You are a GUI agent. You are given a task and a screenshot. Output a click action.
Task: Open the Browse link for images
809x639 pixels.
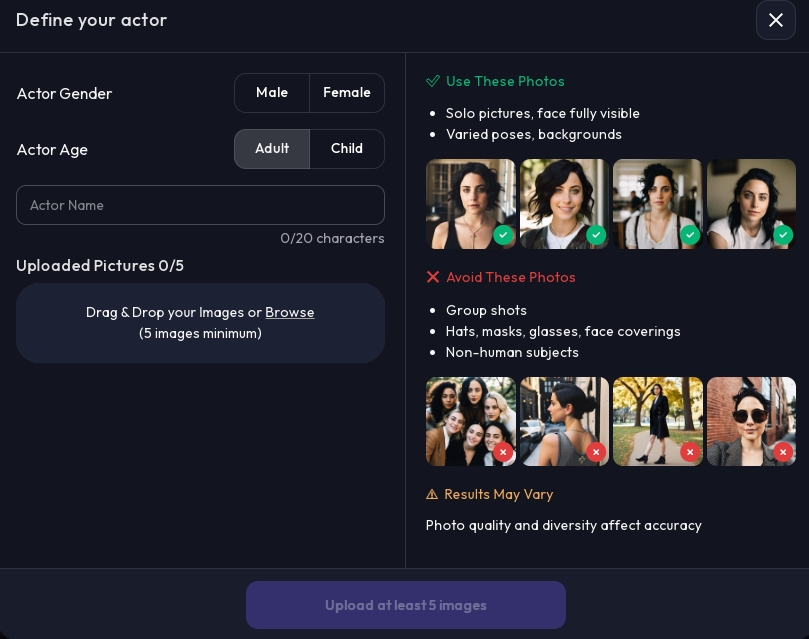coord(290,313)
